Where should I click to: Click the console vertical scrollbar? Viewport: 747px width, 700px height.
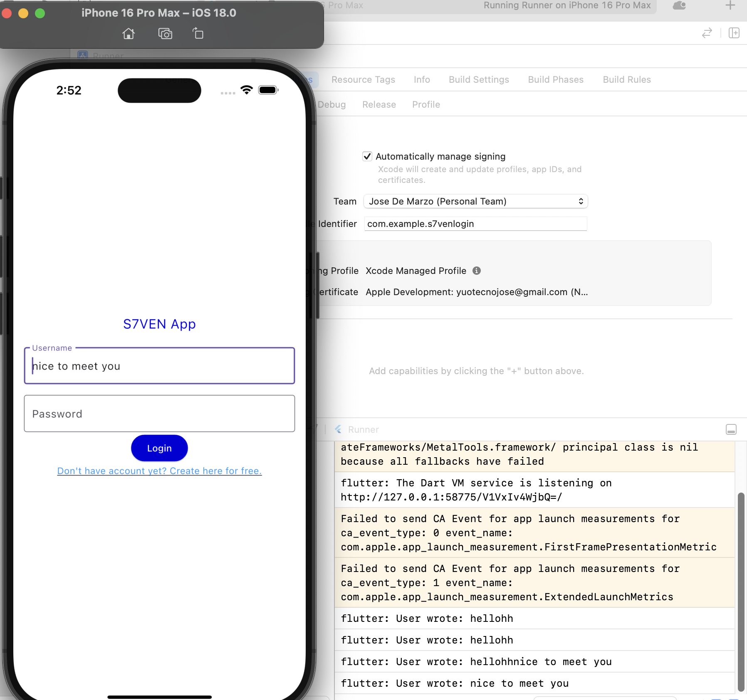click(741, 592)
